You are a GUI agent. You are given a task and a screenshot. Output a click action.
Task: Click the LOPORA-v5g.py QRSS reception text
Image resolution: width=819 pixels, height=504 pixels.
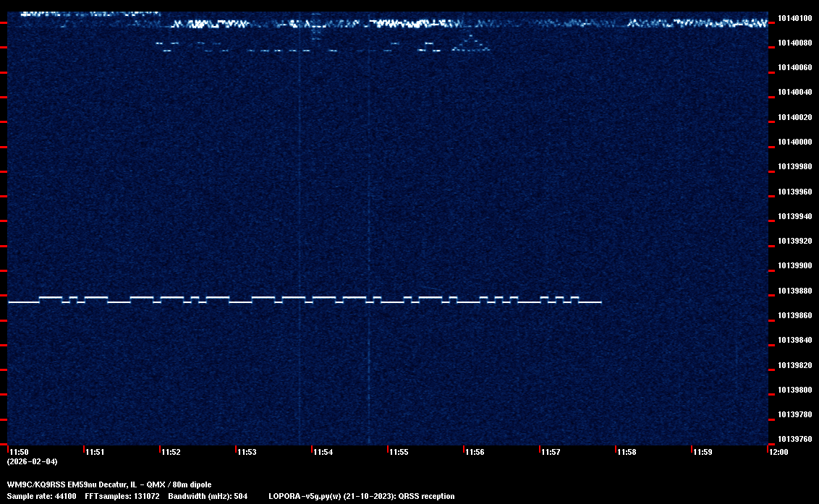(361, 496)
